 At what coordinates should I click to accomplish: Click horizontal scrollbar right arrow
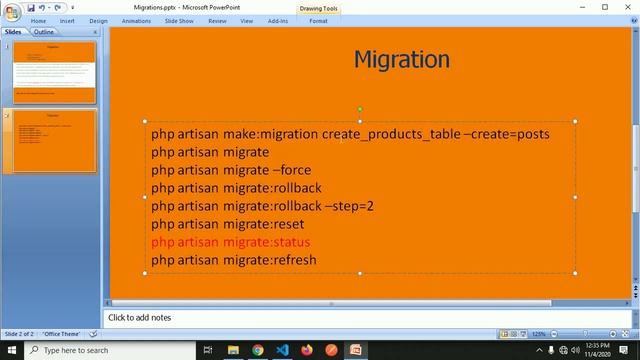[627, 303]
